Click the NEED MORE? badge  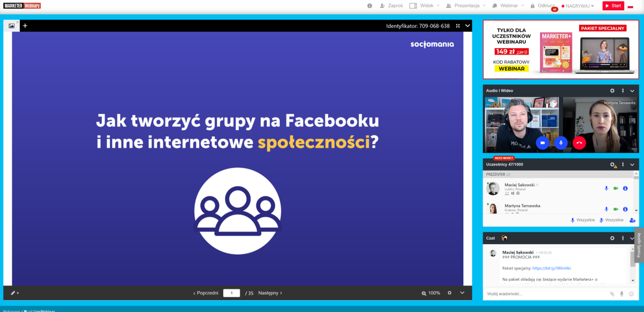point(503,158)
